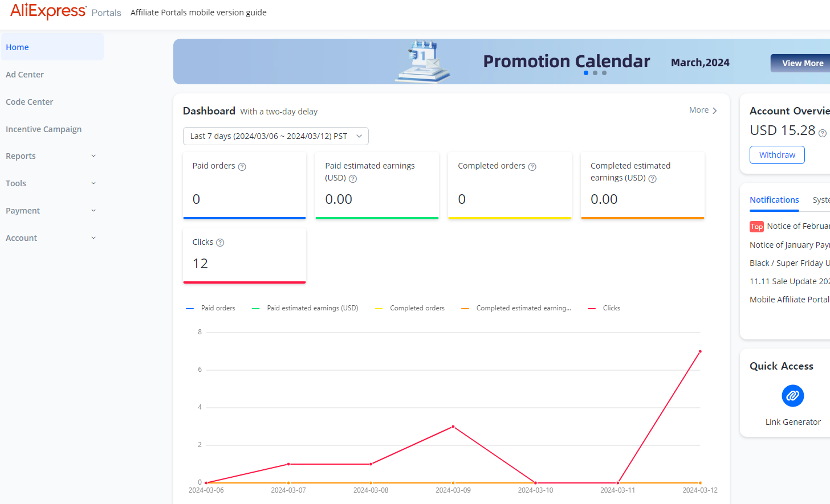Click the 2024-03-12 clicks data point

click(x=700, y=351)
